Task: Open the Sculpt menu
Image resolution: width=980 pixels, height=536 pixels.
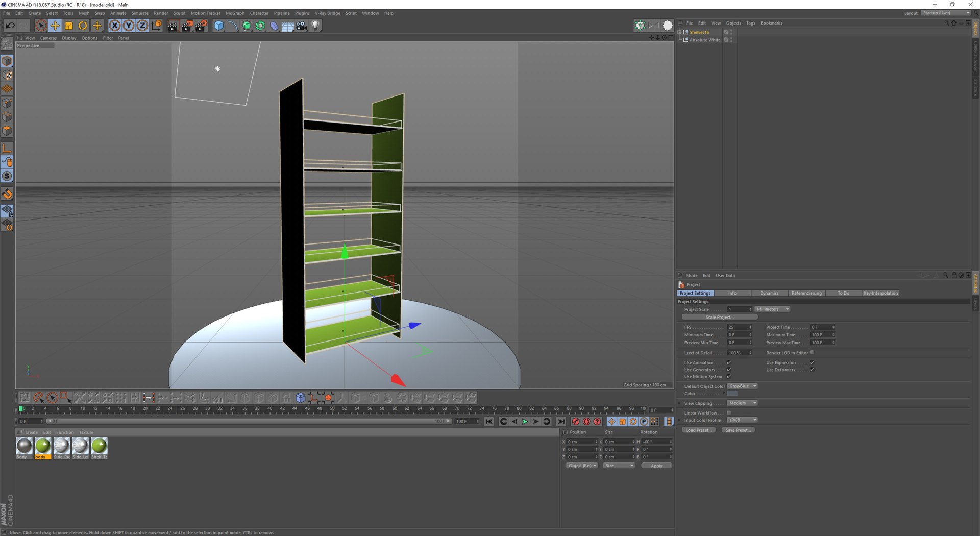Action: coord(179,13)
